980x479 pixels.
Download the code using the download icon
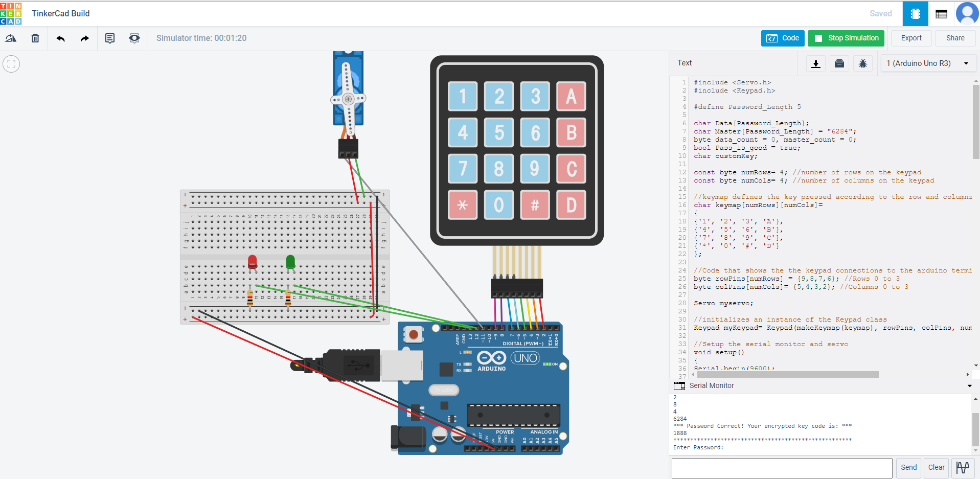coord(816,63)
